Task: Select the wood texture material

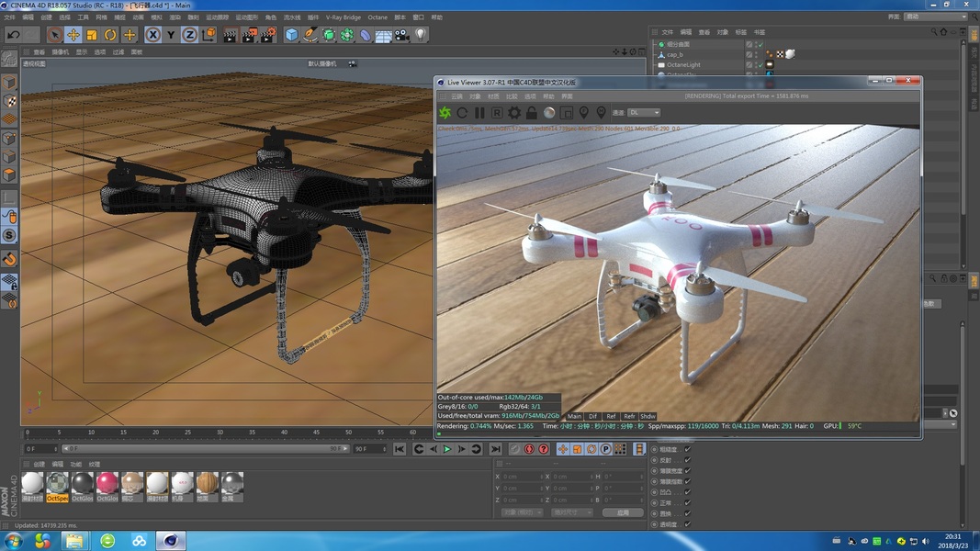Action: coord(208,488)
